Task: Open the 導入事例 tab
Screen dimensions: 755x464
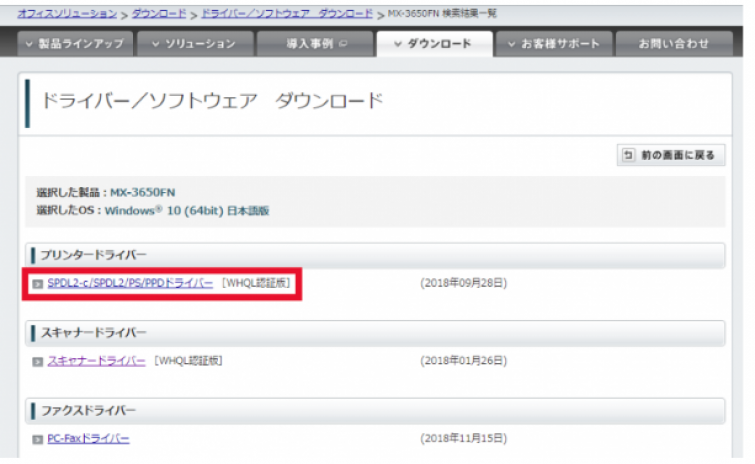Action: pos(315,44)
